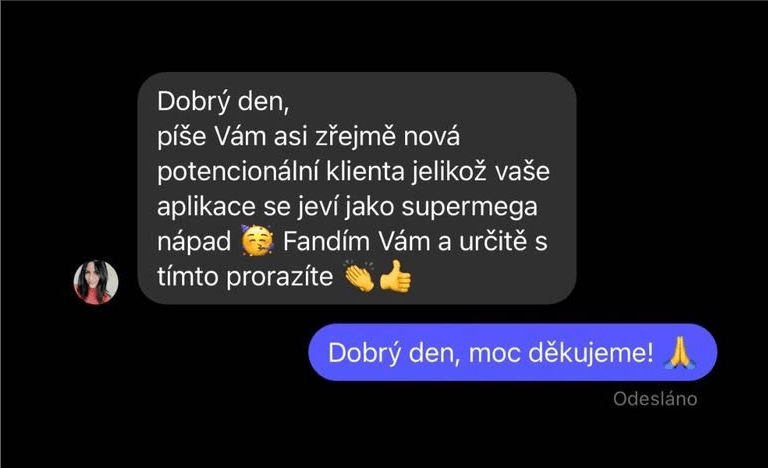Click the word 'aplikace' in the message

(206, 207)
